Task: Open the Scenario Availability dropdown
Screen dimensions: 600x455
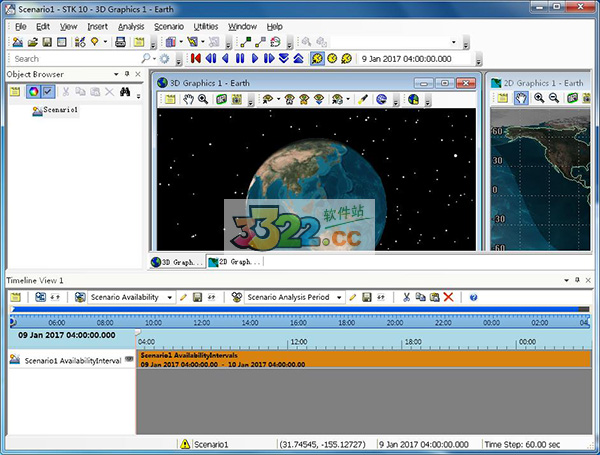Action: (170, 297)
